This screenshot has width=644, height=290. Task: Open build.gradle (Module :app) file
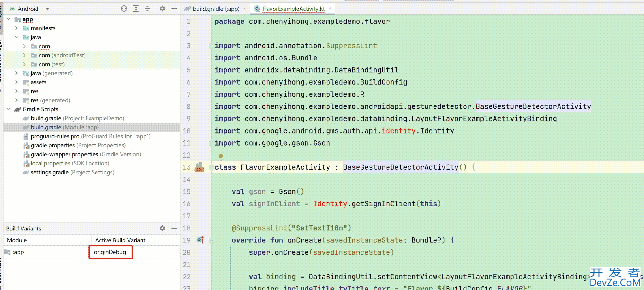tap(64, 127)
